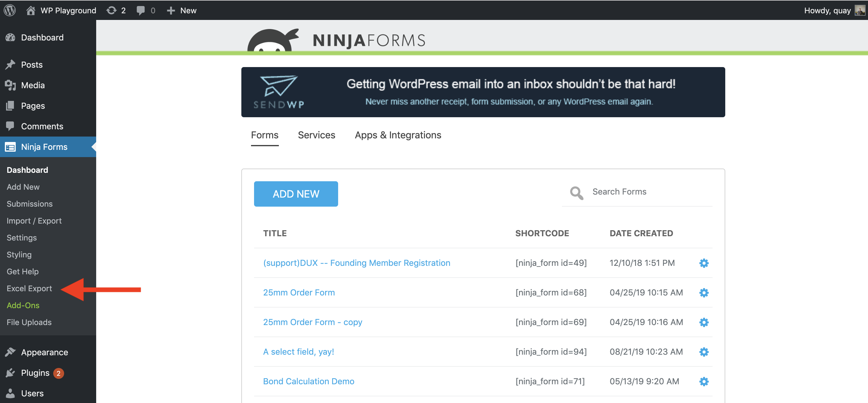Switch to Apps & Integrations tab
The height and width of the screenshot is (403, 868).
[x=398, y=135]
